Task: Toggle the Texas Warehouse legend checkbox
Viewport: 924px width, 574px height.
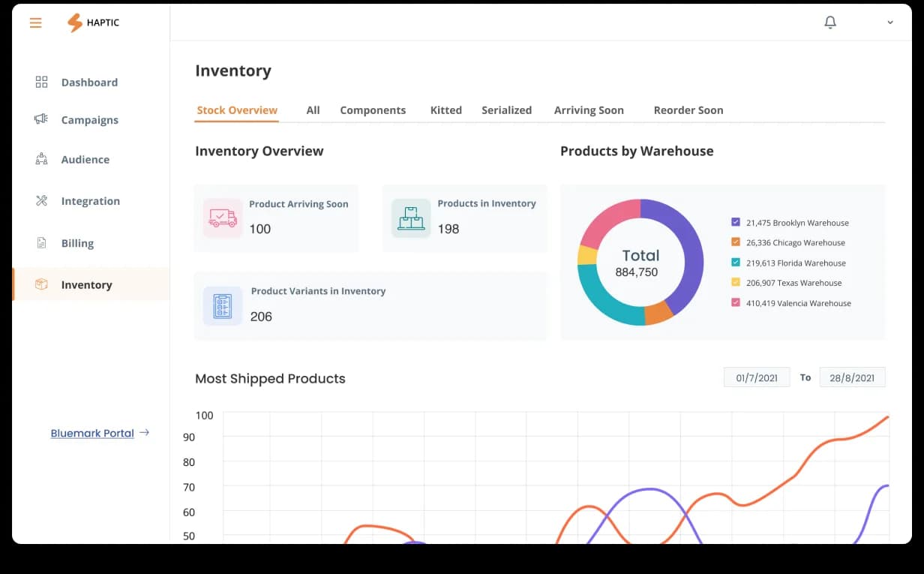Action: tap(736, 283)
